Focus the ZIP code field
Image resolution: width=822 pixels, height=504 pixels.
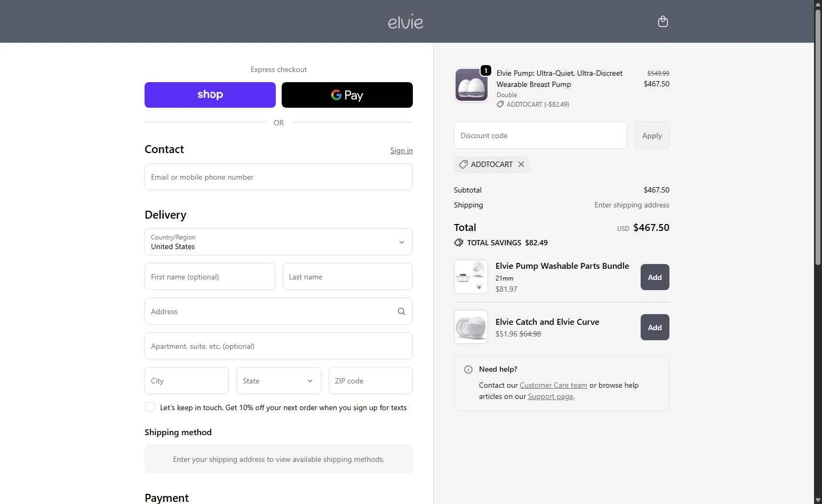(371, 381)
